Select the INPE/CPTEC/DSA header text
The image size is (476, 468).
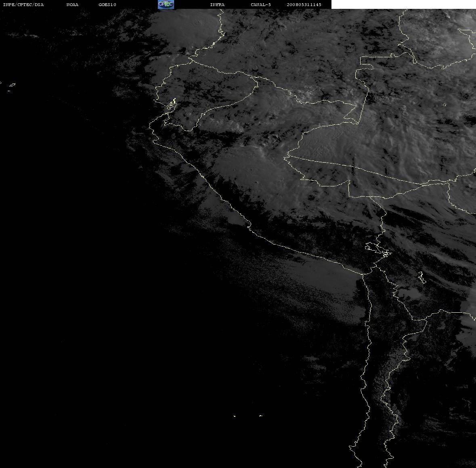23,4
